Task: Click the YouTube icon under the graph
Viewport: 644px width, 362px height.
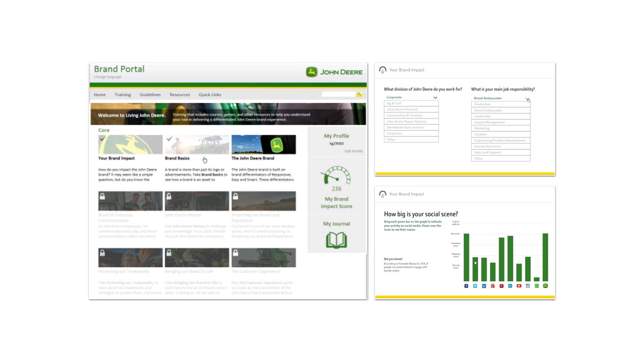Action: pyautogui.click(x=519, y=286)
